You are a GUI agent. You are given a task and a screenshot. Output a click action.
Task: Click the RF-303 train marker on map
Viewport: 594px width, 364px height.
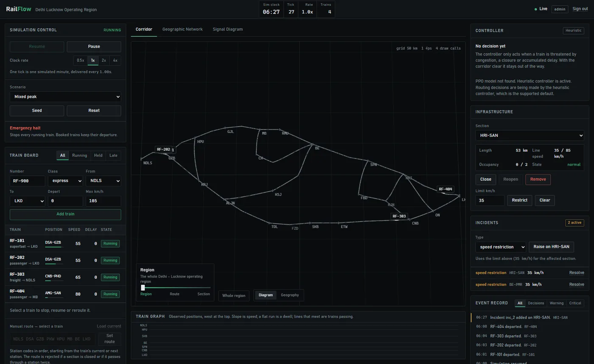[x=399, y=216]
